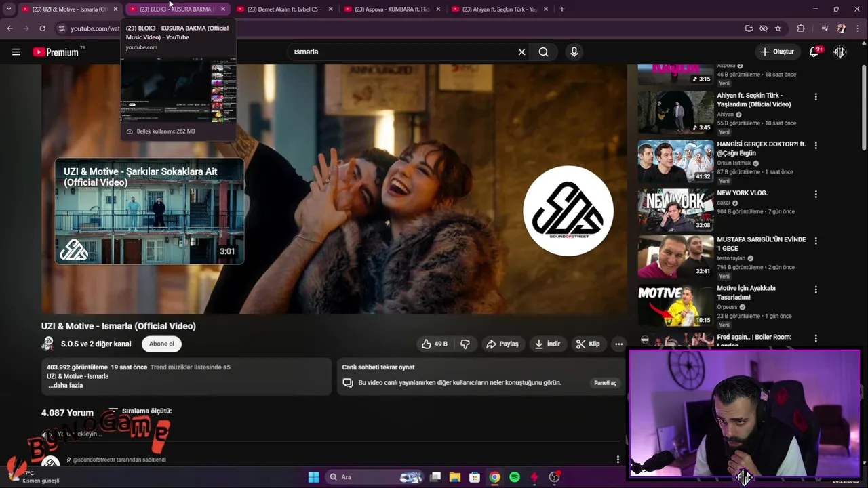Viewport: 868px width, 488px height.
Task: Like the video with 49 B
Action: 434,344
